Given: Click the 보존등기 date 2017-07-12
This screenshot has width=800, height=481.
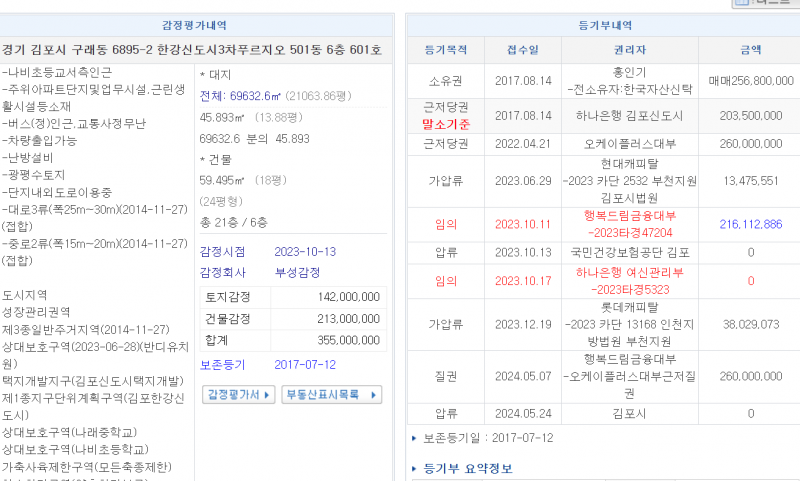Looking at the screenshot, I should [x=302, y=365].
